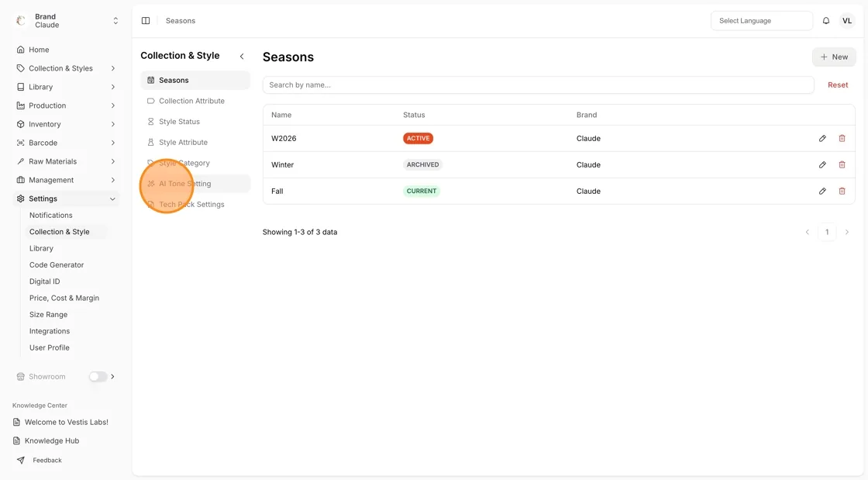Go to the previous page arrow

tap(807, 232)
